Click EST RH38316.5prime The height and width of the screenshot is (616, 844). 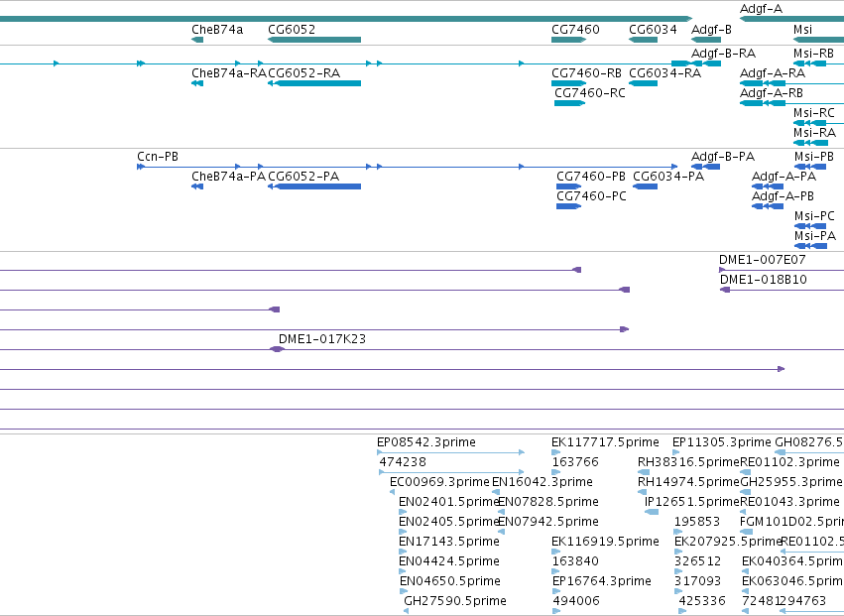point(688,462)
